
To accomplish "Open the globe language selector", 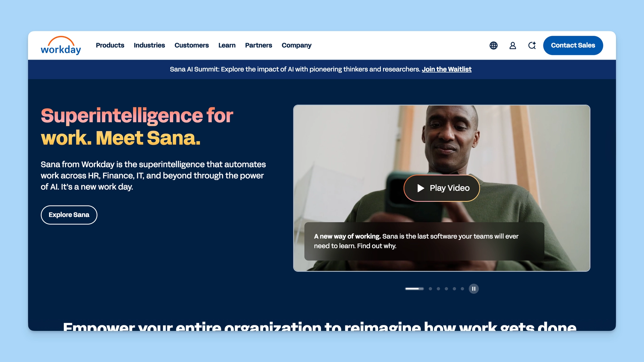I will coord(493,46).
